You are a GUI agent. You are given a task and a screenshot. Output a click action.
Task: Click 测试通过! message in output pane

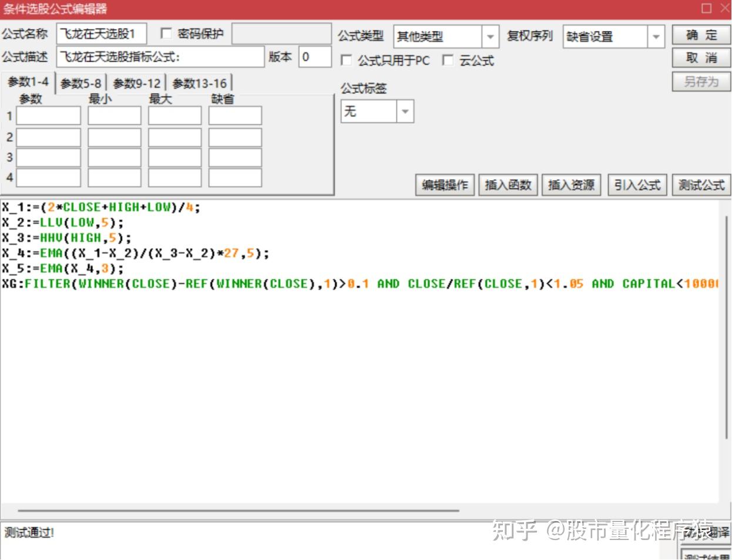[29, 533]
